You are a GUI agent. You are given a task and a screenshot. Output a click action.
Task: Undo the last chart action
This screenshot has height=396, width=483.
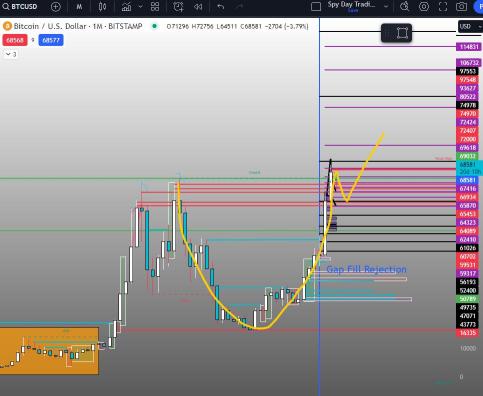221,7
